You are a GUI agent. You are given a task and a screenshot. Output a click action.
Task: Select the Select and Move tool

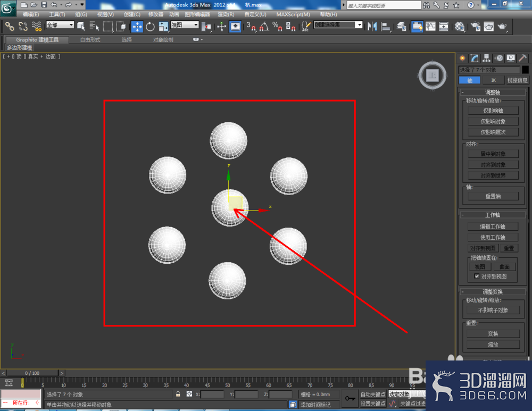[137, 27]
